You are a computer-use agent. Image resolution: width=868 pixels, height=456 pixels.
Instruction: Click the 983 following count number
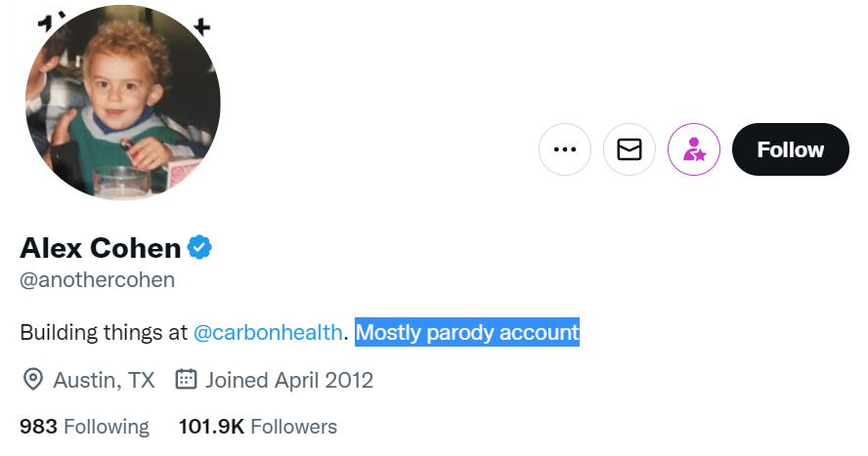(x=38, y=427)
